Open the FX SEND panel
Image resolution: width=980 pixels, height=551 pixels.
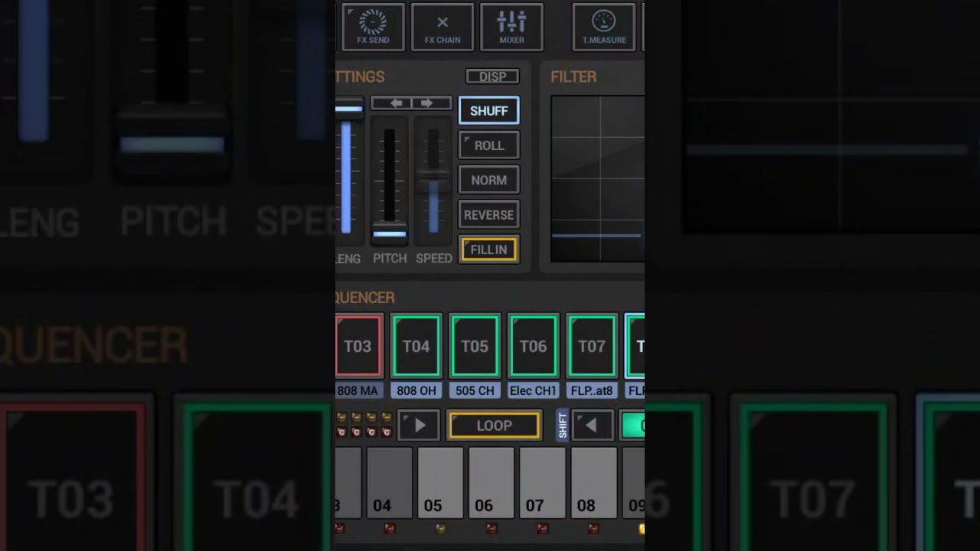[373, 27]
